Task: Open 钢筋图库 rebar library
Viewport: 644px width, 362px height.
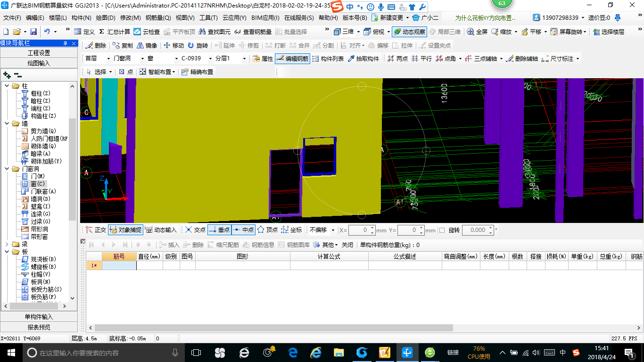Action: coord(294,245)
